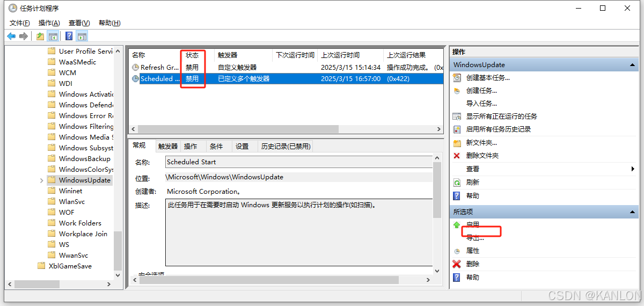Open the 操作(A) menu
The image size is (644, 306).
coord(49,23)
